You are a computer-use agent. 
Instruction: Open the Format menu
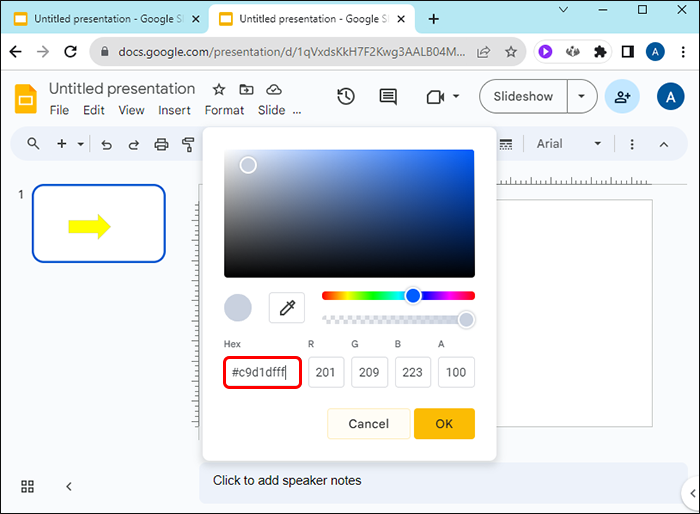tap(224, 110)
